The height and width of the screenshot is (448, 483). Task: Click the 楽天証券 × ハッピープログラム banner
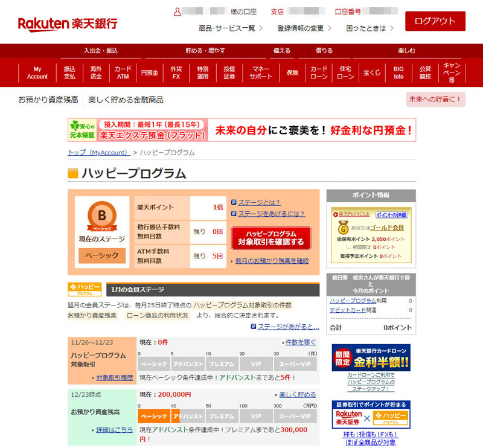pos(371,416)
